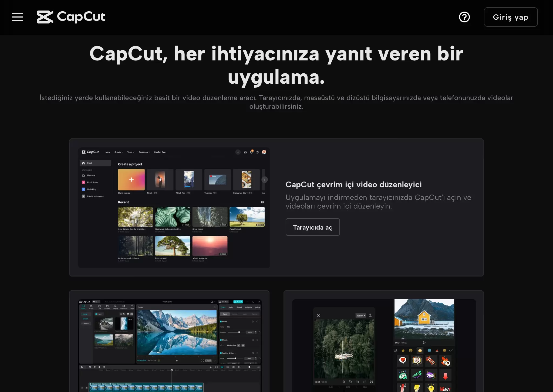Viewport: 553px width, 392px height.
Task: Expand the Tools dropdown in the web editor preview
Action: [131, 152]
